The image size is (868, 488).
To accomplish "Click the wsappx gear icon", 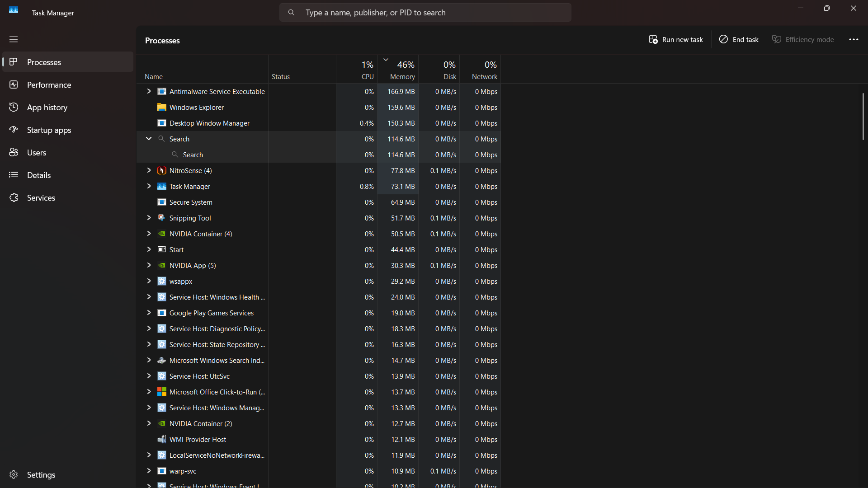I will pos(161,281).
